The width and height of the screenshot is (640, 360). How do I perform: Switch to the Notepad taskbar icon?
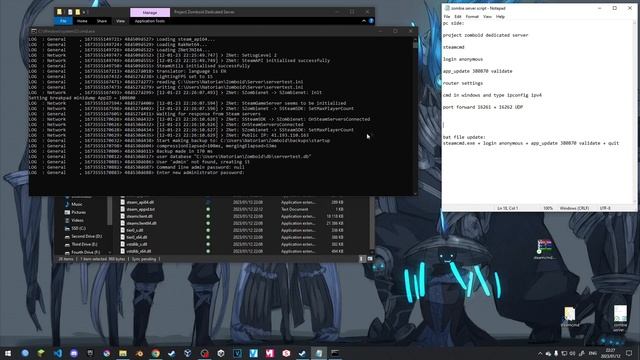(x=319, y=353)
